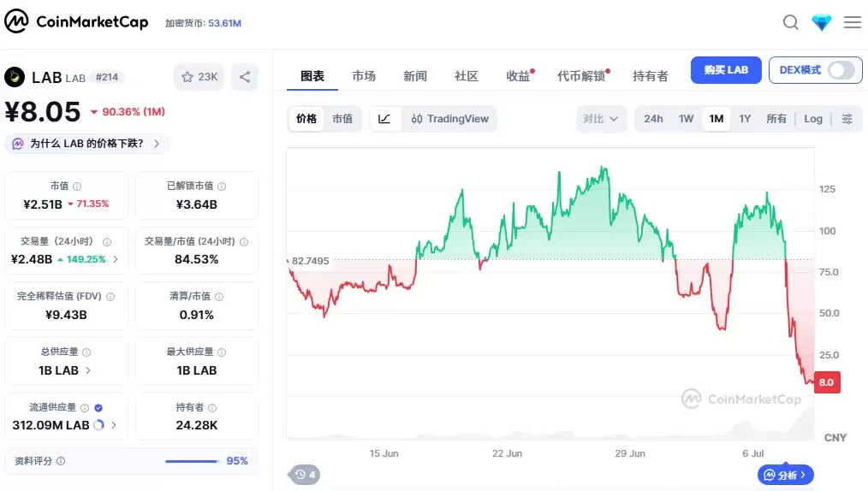Click the 24.28K holders value

(197, 425)
